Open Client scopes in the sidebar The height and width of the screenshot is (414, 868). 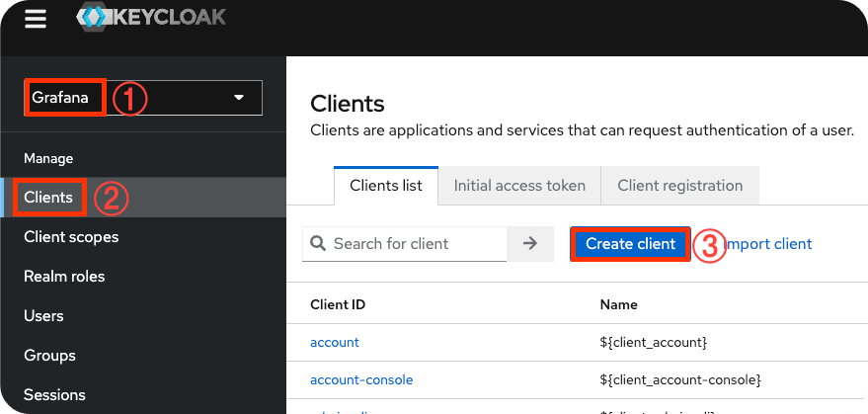click(x=71, y=237)
